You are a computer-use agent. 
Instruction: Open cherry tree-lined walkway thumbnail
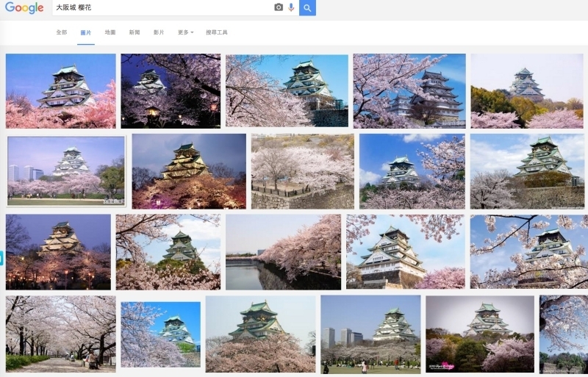61,334
